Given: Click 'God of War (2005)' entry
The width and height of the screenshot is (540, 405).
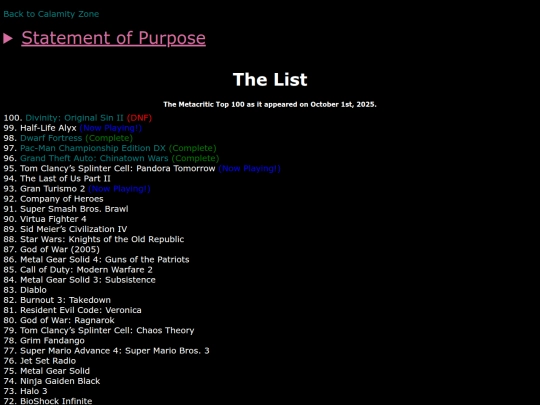Looking at the screenshot, I should coord(60,249).
